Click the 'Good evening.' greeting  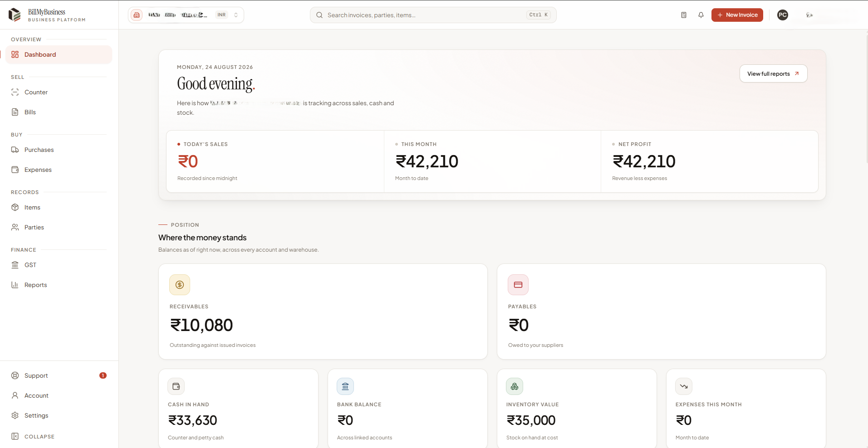[x=216, y=84]
